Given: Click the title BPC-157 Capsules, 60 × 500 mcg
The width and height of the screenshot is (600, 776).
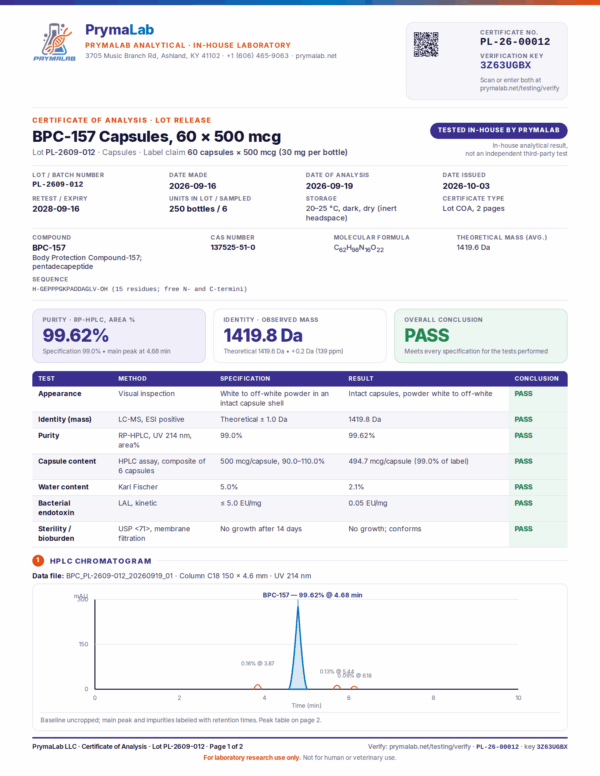Looking at the screenshot, I should pyautogui.click(x=156, y=136).
